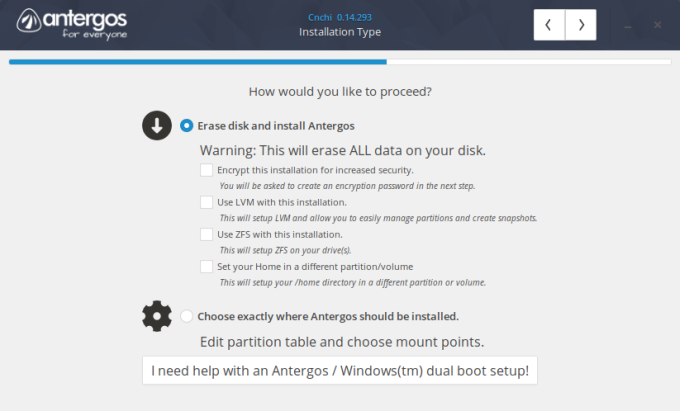The width and height of the screenshot is (680, 411).
Task: Close the Cnchi installer window
Action: click(x=657, y=25)
